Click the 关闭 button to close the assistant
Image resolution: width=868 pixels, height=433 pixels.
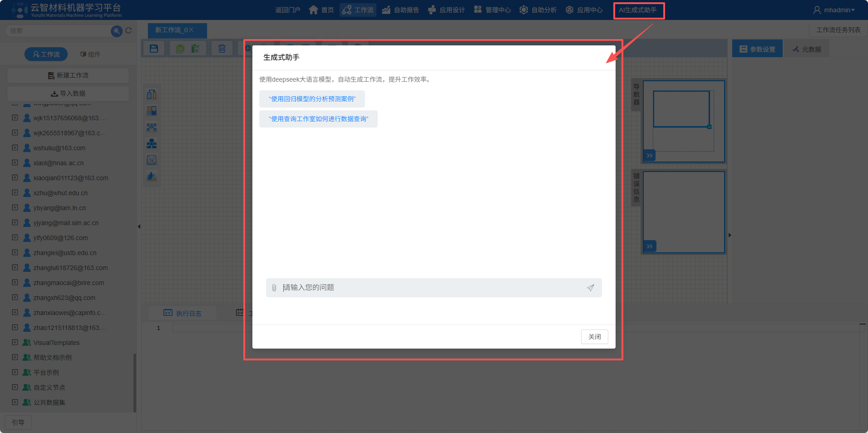click(594, 336)
